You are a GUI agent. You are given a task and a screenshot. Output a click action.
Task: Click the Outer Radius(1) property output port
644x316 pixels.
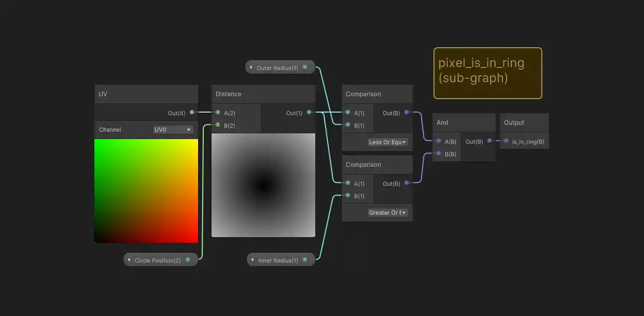click(305, 67)
